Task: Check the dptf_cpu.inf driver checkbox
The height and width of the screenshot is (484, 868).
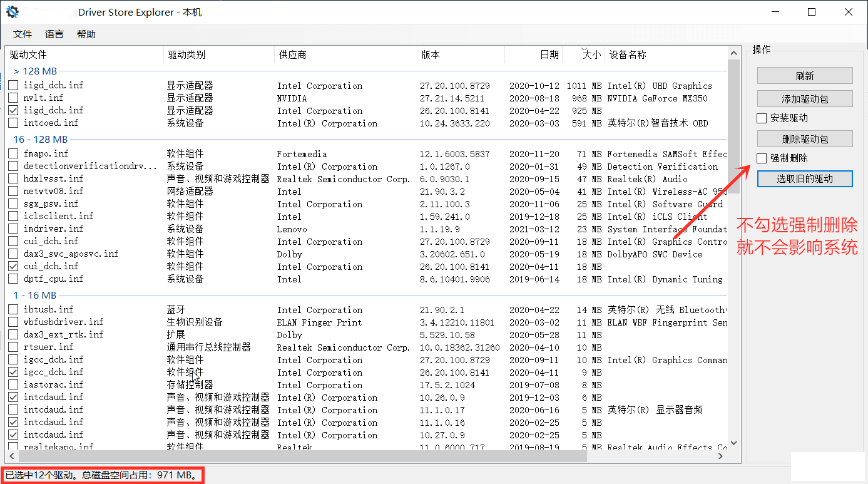Action: coord(13,279)
